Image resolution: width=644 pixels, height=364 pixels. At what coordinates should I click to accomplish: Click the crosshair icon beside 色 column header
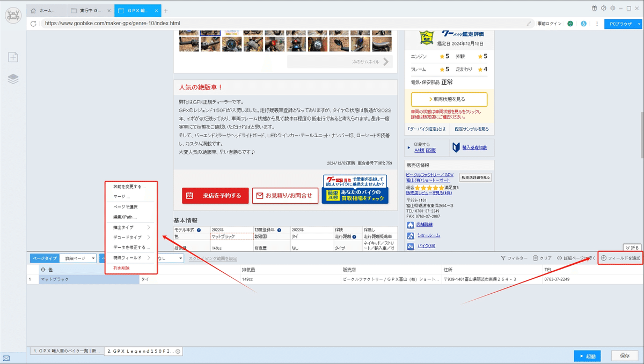point(43,270)
